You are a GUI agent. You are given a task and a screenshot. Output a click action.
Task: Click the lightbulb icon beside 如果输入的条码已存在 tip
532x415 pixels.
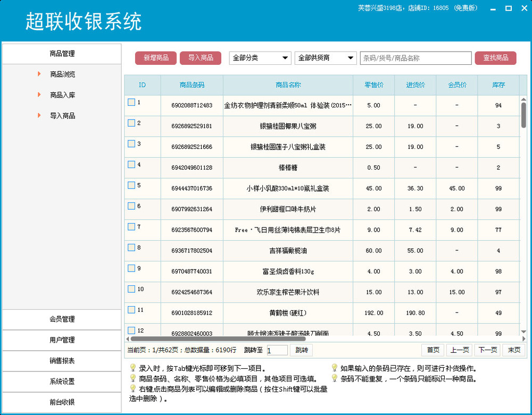coord(335,368)
